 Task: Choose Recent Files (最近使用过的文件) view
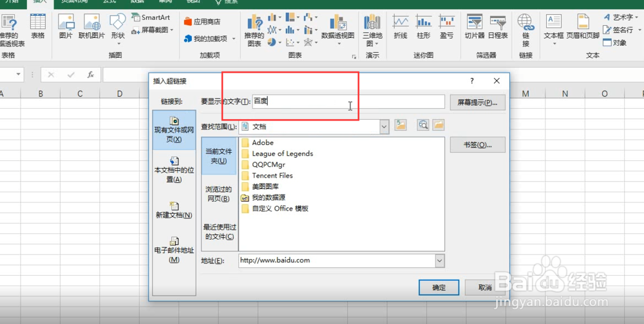(220, 232)
